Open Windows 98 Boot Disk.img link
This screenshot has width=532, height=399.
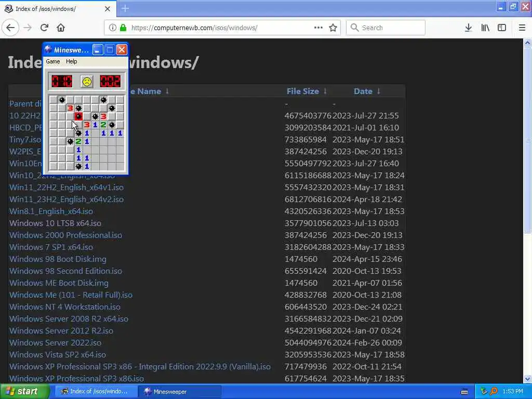(58, 259)
